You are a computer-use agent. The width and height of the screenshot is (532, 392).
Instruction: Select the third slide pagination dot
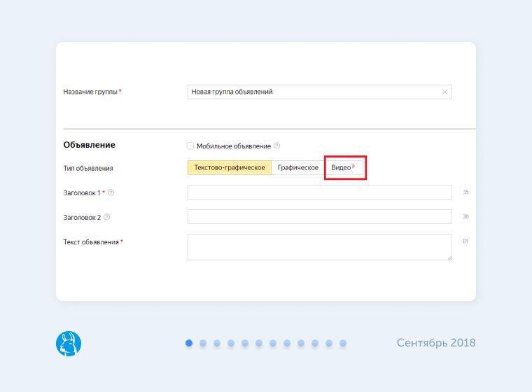click(217, 343)
